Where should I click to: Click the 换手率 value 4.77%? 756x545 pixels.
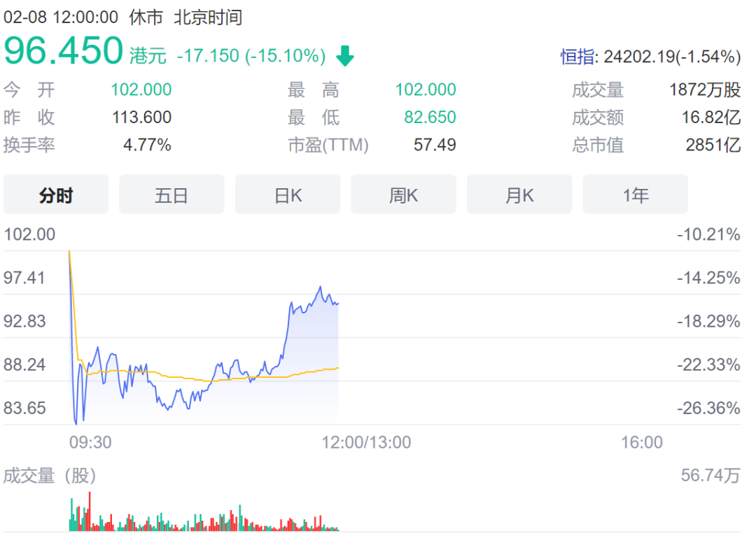click(147, 146)
